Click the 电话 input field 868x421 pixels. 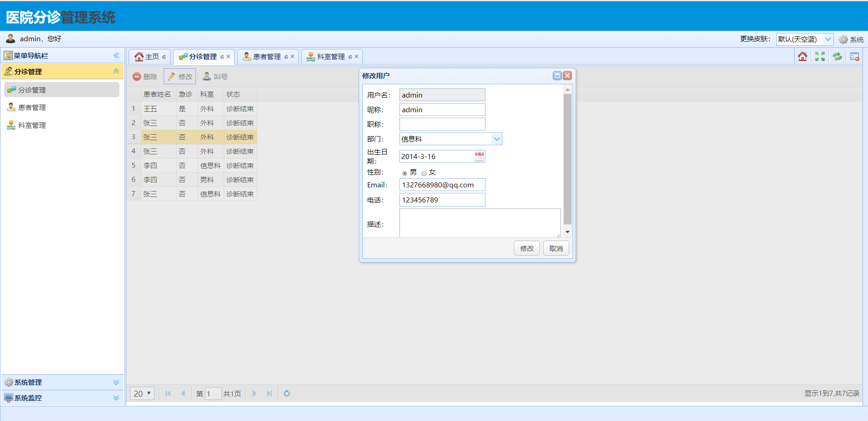click(442, 200)
